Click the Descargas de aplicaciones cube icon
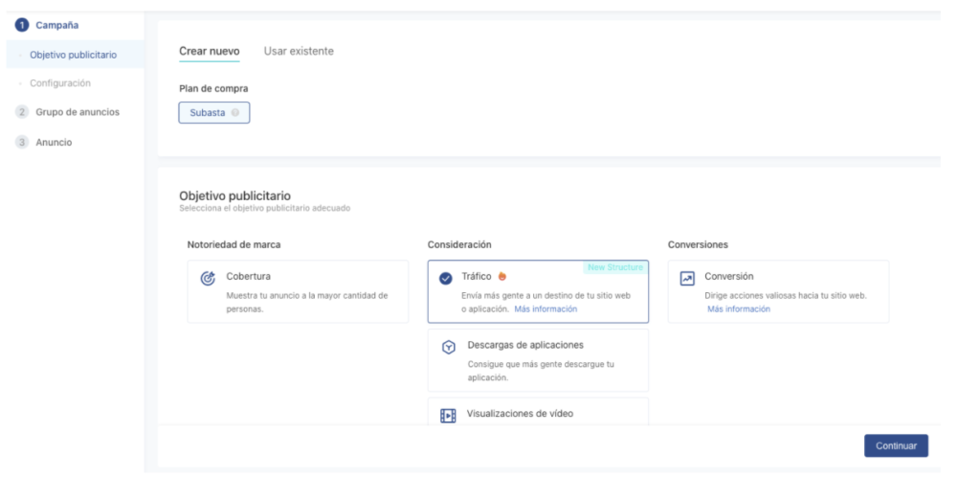Viewport: 980px width, 479px height. (x=448, y=348)
